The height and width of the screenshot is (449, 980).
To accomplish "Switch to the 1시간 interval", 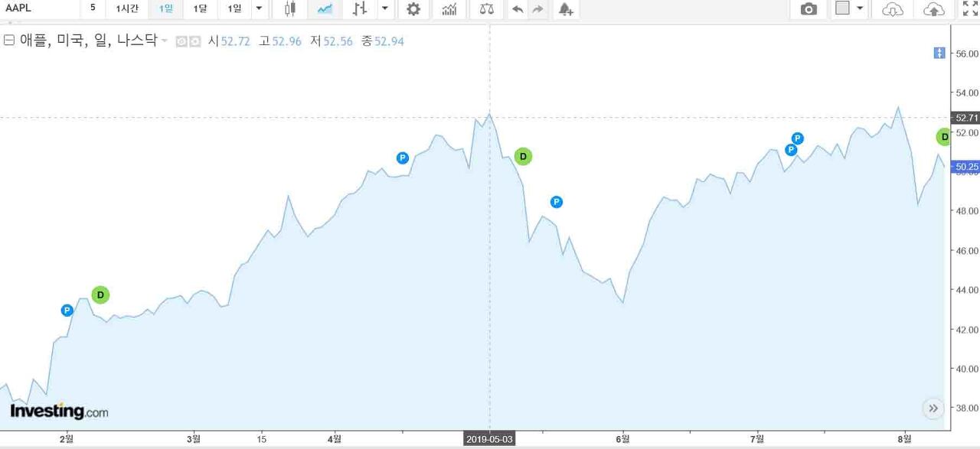I will (x=127, y=8).
